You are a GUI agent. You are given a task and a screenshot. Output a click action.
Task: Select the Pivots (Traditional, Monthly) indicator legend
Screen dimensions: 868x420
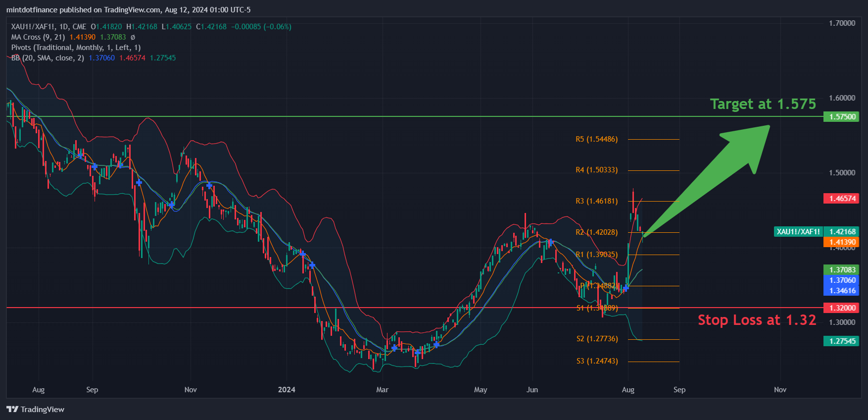pyautogui.click(x=76, y=48)
